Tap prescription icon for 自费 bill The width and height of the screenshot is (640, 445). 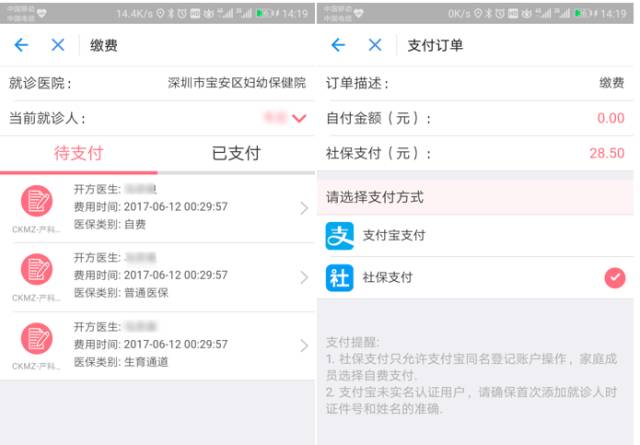point(38,201)
